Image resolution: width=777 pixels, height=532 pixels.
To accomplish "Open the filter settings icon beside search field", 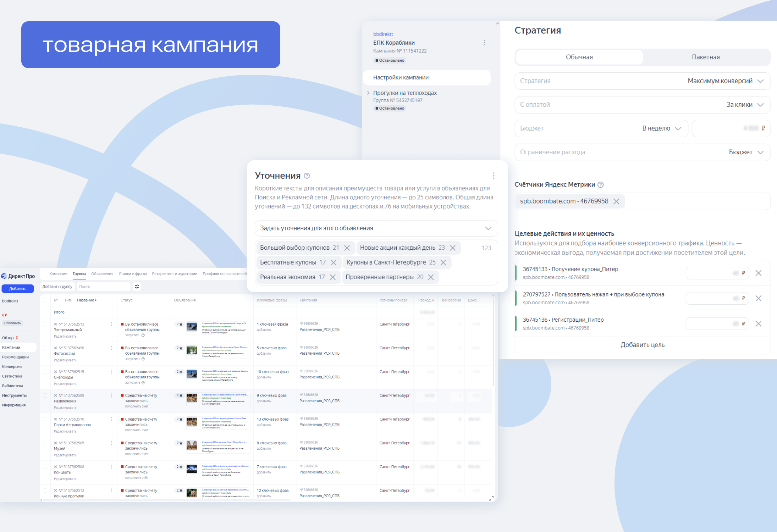I will click(137, 287).
